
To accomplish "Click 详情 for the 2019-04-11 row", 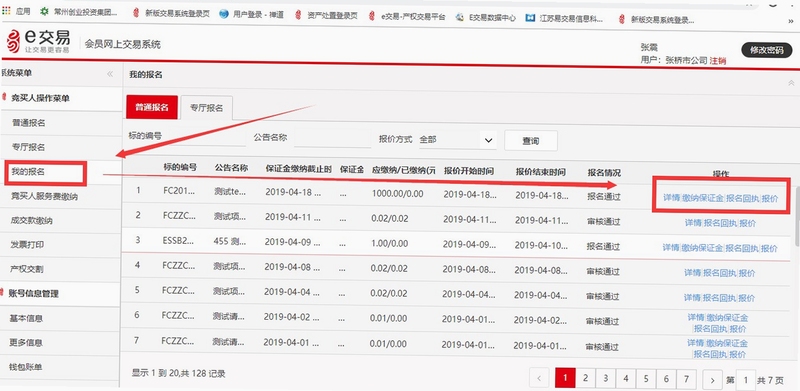I will [x=693, y=223].
